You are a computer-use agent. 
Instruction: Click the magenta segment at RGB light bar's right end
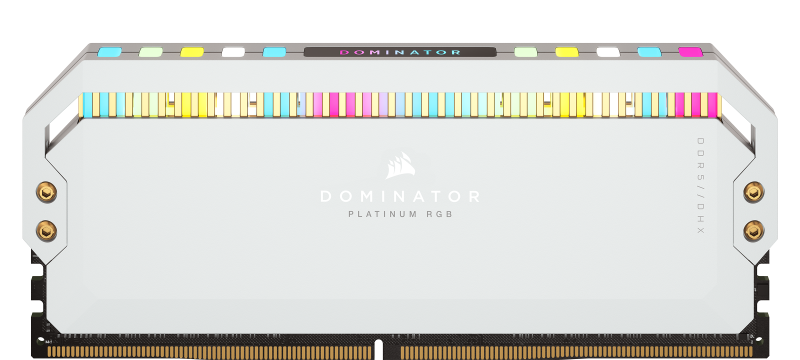[x=713, y=105]
